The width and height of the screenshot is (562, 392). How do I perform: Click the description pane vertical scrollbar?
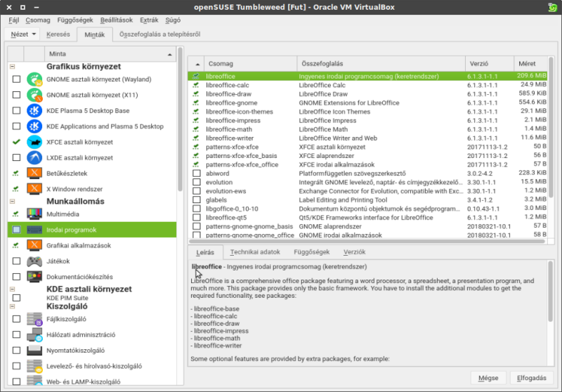(x=550, y=292)
